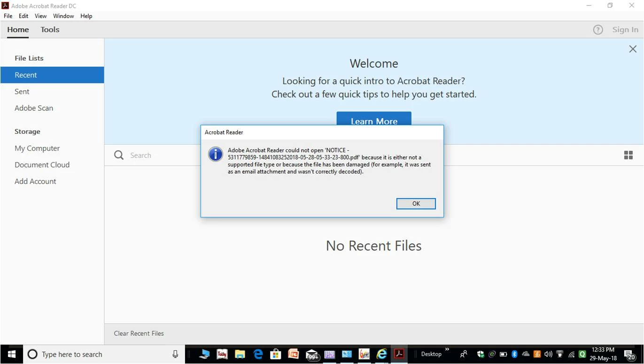Viewport: 644px width, 364px height.
Task: Click OK in the Acrobat Reader error dialog
Action: coord(416,203)
